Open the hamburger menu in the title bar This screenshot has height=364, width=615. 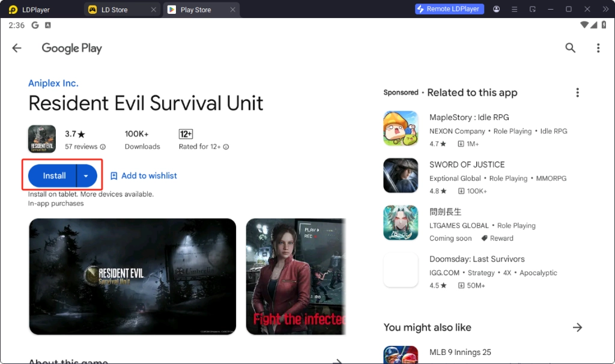[514, 9]
